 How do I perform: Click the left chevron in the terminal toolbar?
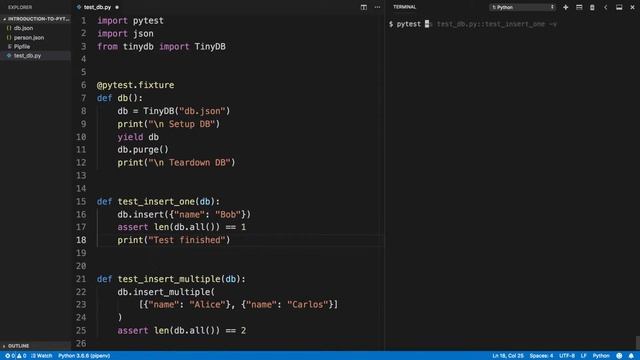606,7
